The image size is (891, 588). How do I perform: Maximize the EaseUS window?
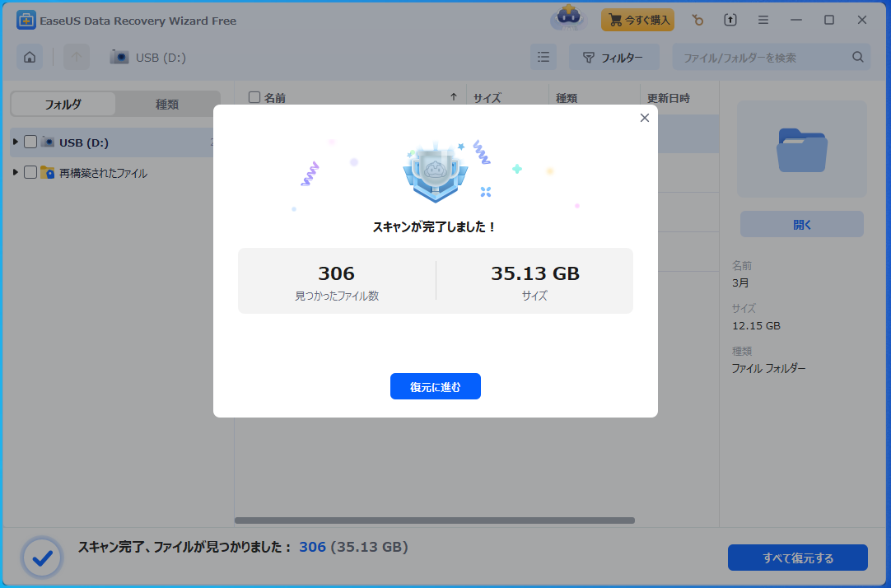(829, 20)
